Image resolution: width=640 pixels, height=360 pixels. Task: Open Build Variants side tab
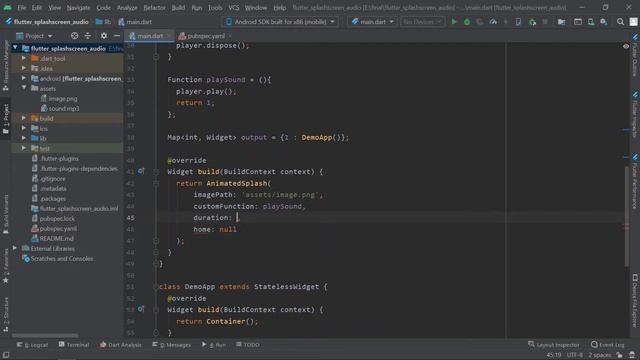(6, 214)
